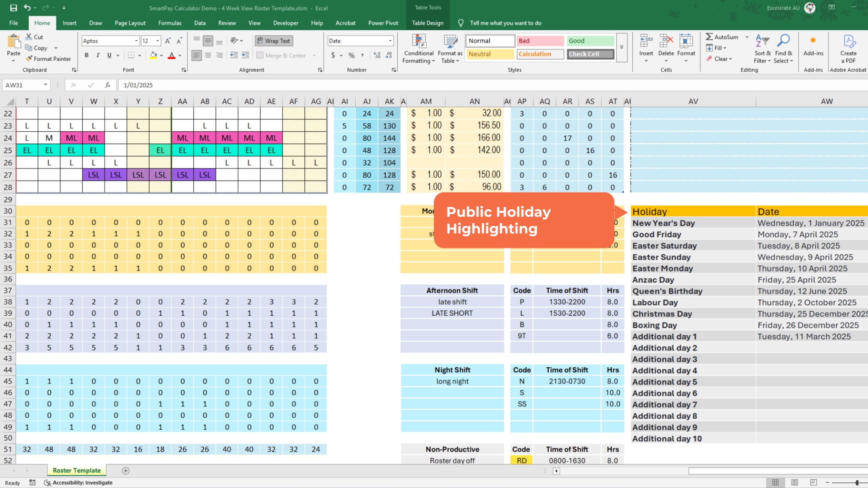Screen dimensions: 868x488
Task: Open the font name dropdown
Action: pos(136,40)
